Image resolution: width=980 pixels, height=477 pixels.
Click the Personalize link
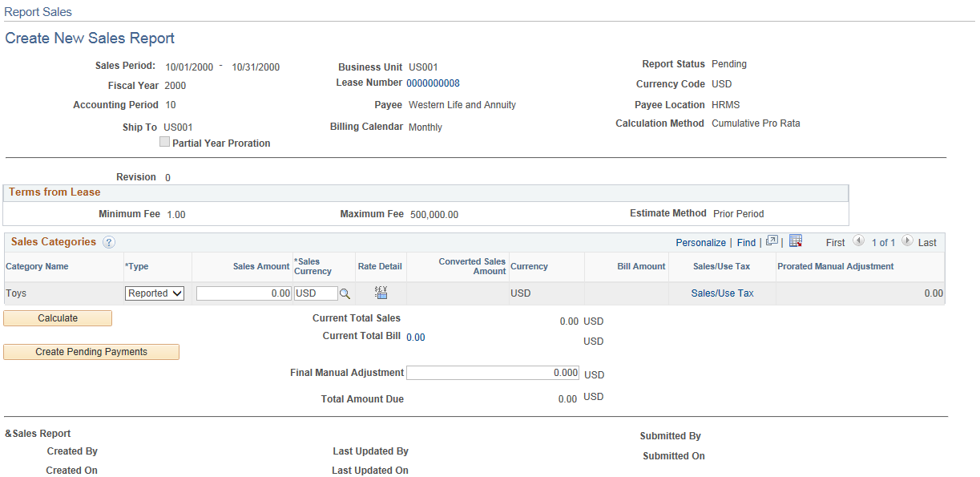[x=700, y=242]
